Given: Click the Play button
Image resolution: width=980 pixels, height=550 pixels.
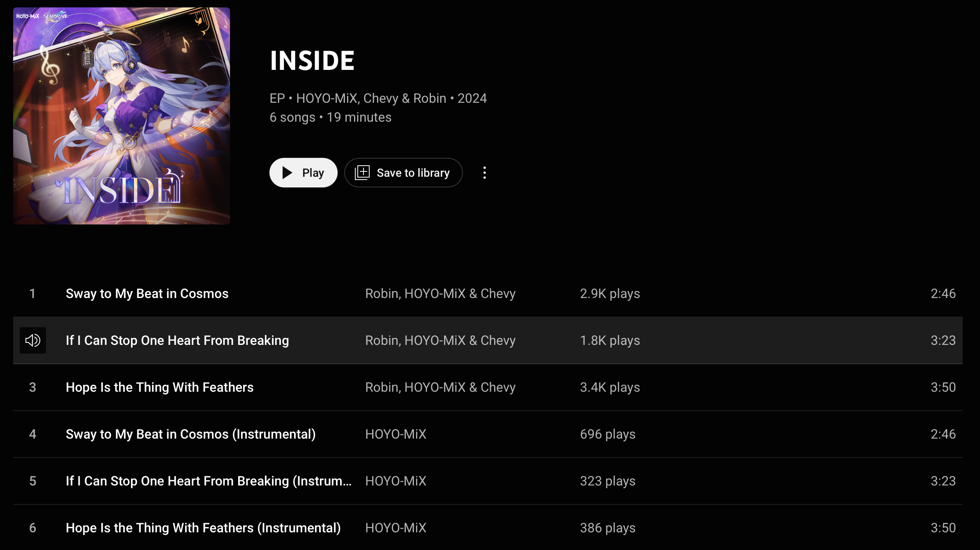Looking at the screenshot, I should [x=303, y=173].
